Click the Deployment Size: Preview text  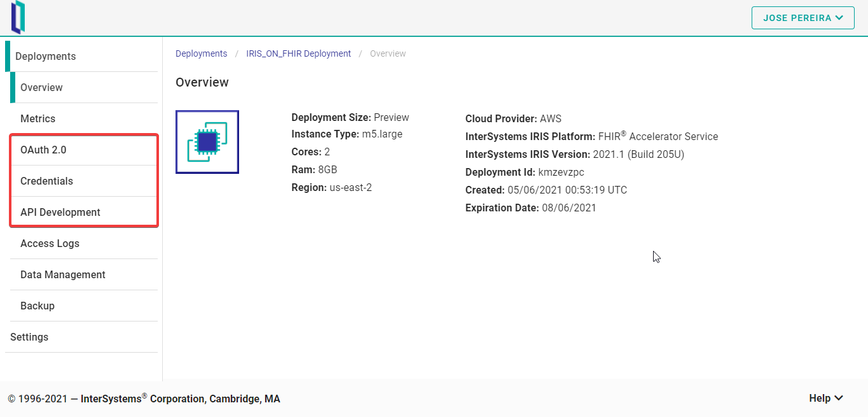350,117
